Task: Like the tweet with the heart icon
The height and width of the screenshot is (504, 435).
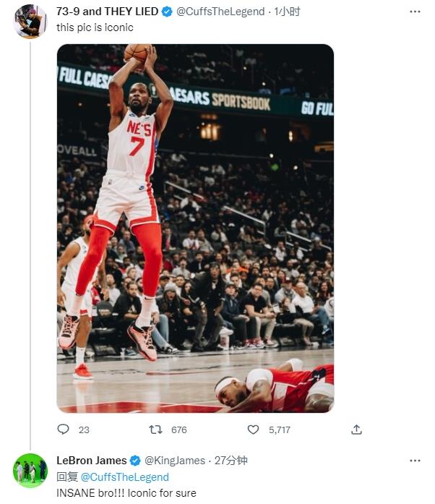Action: [x=253, y=430]
